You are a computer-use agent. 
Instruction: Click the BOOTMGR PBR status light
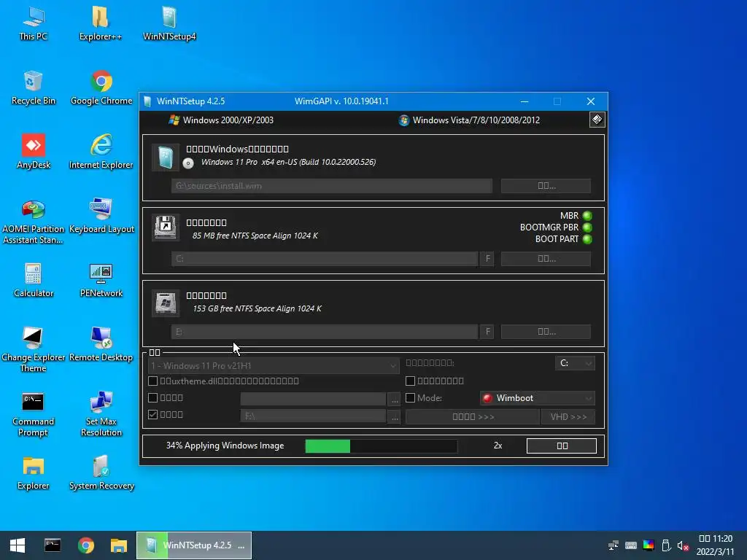pos(587,227)
